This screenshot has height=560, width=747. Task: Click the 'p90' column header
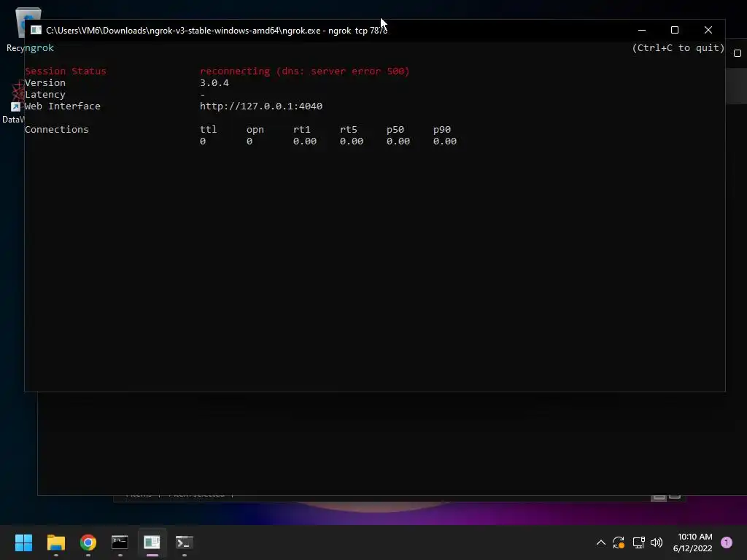(441, 130)
